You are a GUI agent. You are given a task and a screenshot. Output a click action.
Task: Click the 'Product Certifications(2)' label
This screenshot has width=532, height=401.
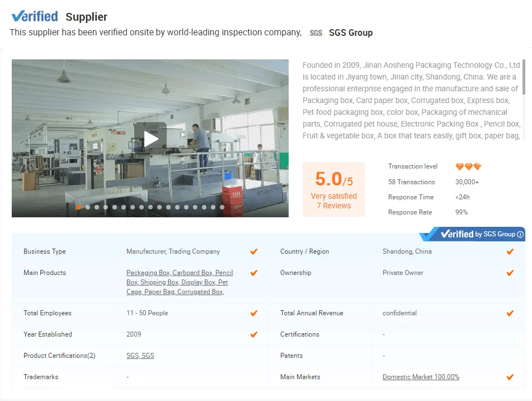(59, 356)
